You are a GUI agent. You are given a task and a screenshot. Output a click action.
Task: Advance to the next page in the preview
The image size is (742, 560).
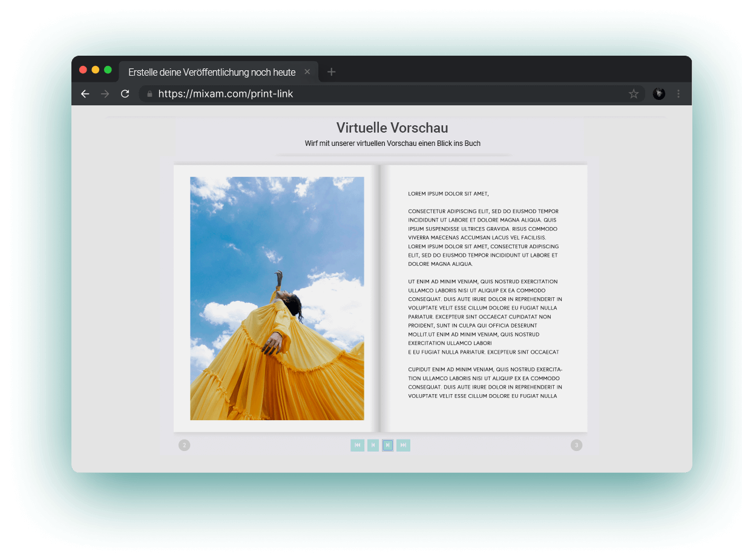tap(388, 446)
